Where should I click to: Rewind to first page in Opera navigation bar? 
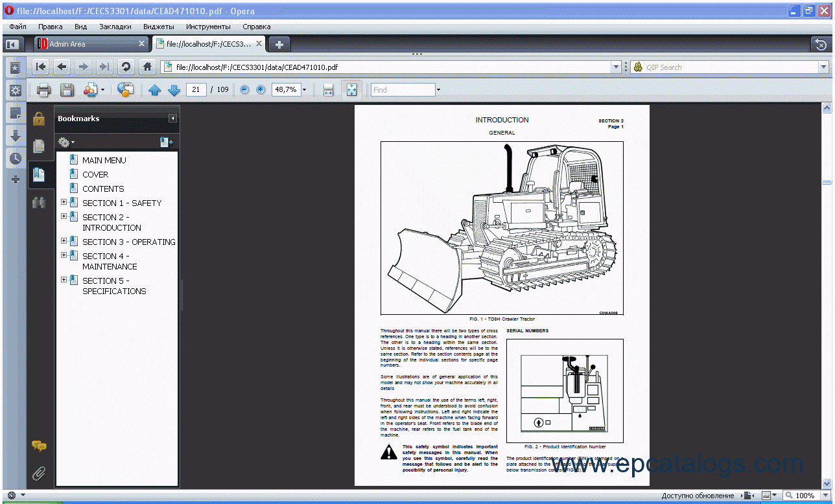pos(41,67)
